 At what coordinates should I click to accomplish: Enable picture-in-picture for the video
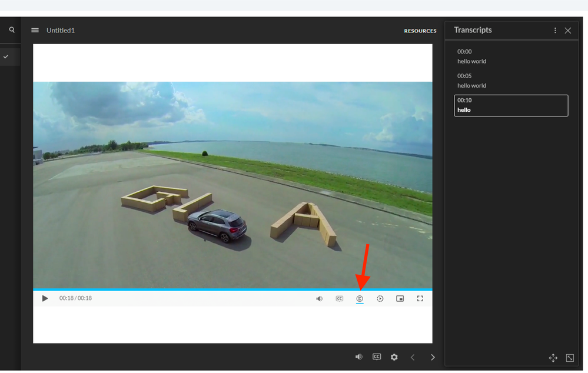400,299
